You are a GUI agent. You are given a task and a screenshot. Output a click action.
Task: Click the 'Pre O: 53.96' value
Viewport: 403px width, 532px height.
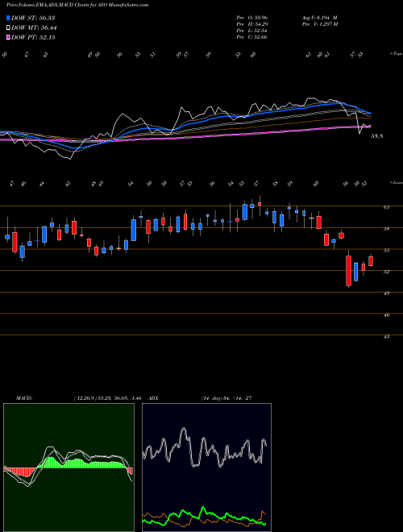pyautogui.click(x=251, y=18)
